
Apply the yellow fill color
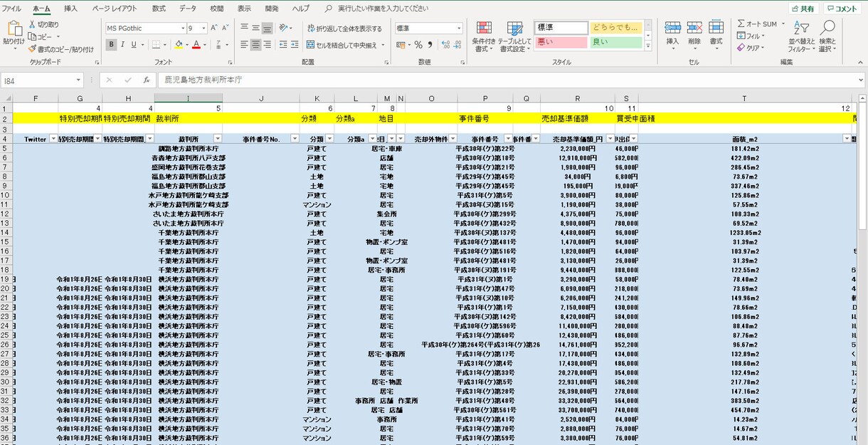click(x=178, y=44)
